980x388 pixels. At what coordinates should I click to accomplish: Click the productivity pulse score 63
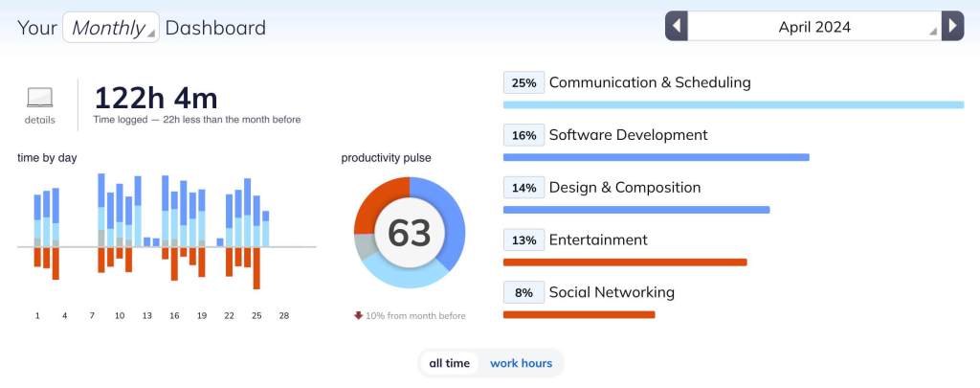409,233
